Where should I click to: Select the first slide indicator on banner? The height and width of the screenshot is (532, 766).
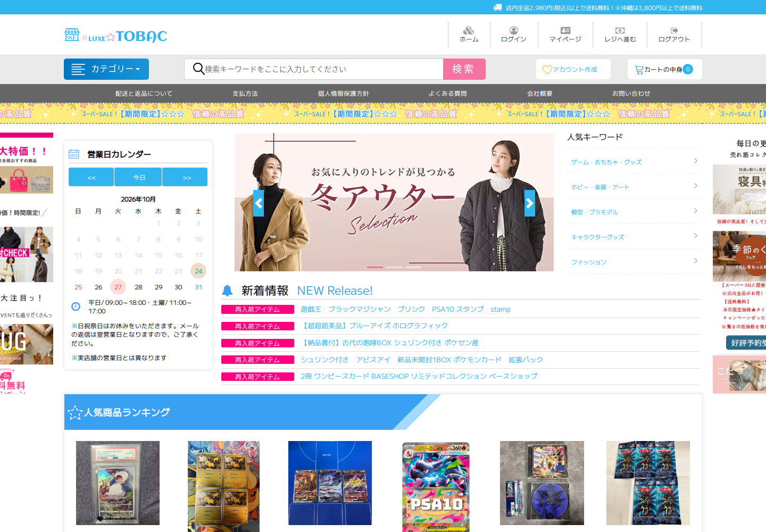click(x=374, y=267)
